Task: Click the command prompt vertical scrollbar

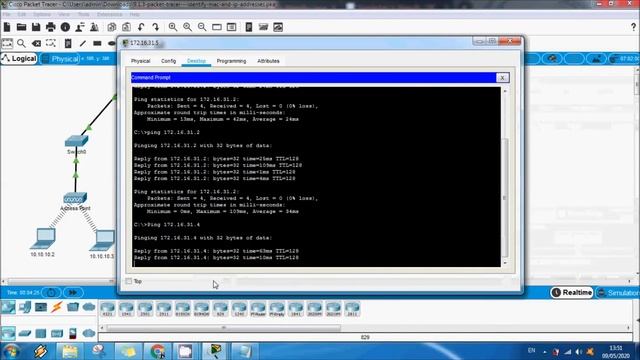Action: (505, 198)
